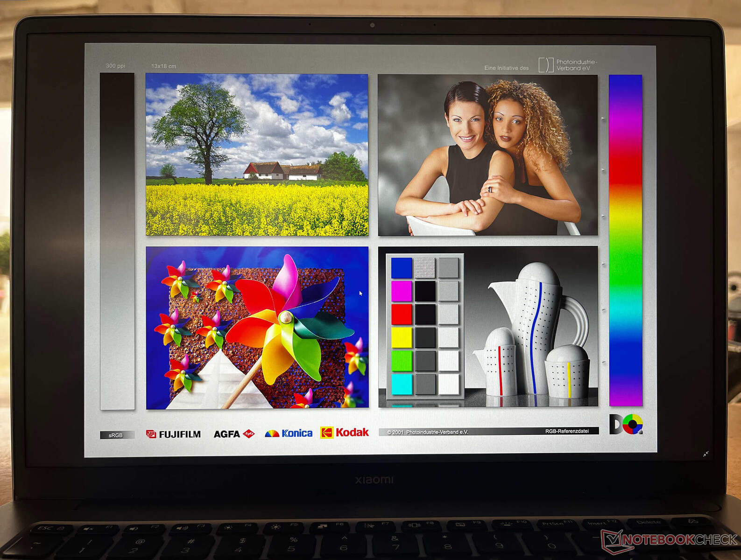Click the two women portrait photo
Screen dimensions: 741x560
tap(487, 155)
